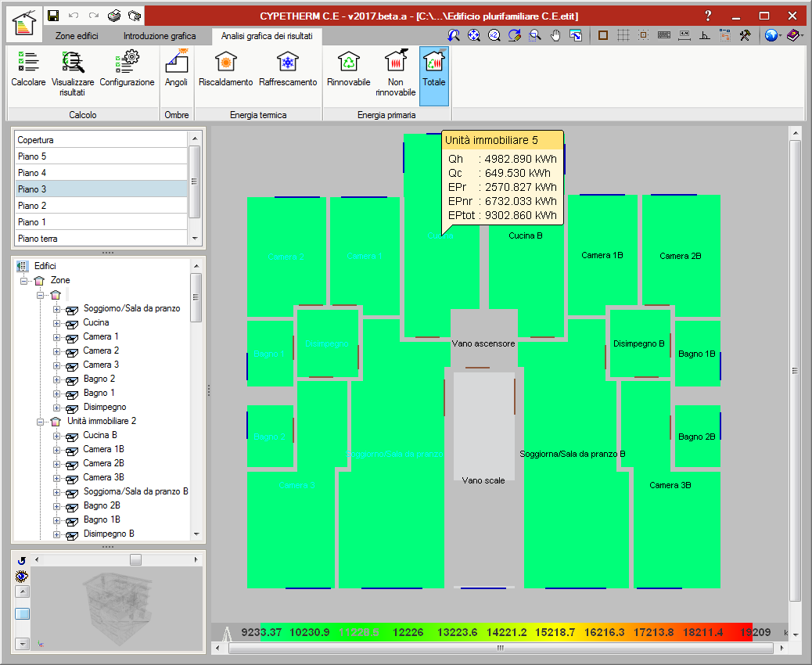This screenshot has height=665, width=812.
Task: Click the color scale legend bar
Action: click(506, 632)
